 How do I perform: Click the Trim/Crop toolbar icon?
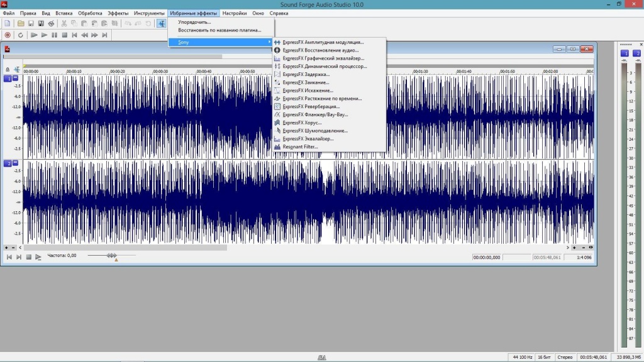click(x=114, y=23)
